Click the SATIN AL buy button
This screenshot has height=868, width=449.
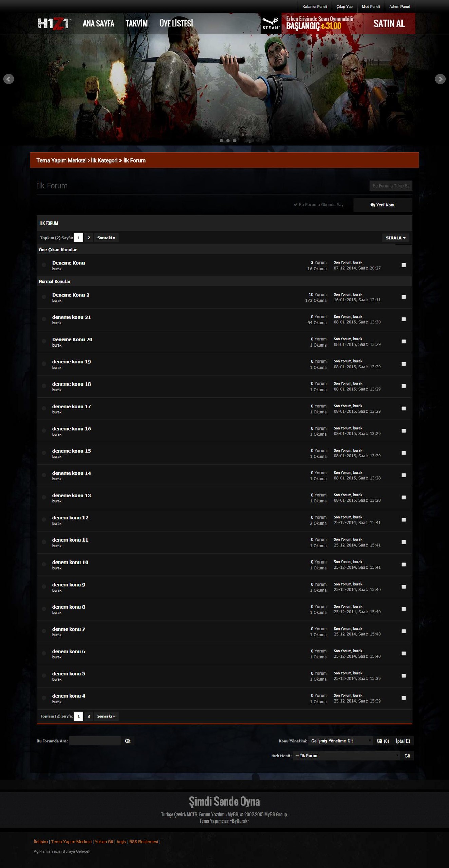click(389, 23)
